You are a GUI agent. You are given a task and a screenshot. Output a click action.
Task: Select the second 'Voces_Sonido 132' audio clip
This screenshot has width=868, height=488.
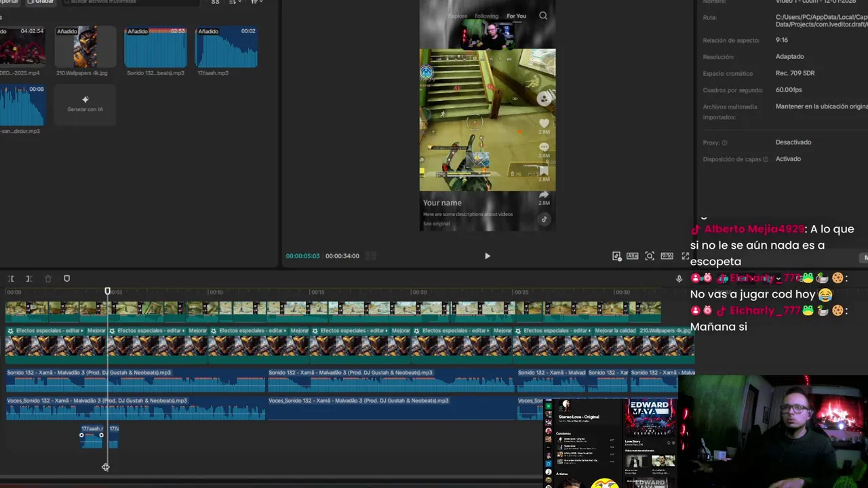391,409
